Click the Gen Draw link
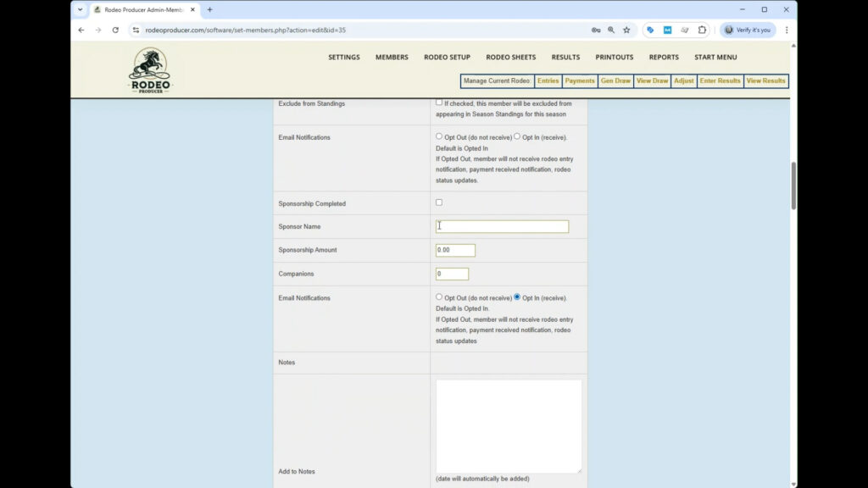 click(615, 81)
